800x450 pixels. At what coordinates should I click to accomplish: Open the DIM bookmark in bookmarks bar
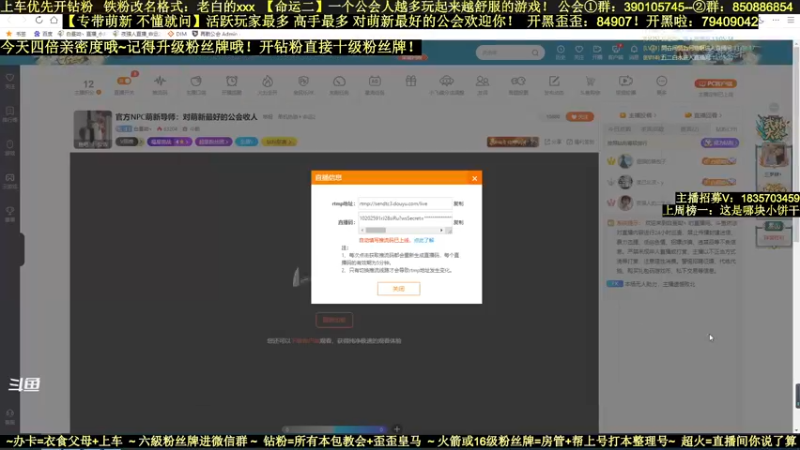point(177,34)
